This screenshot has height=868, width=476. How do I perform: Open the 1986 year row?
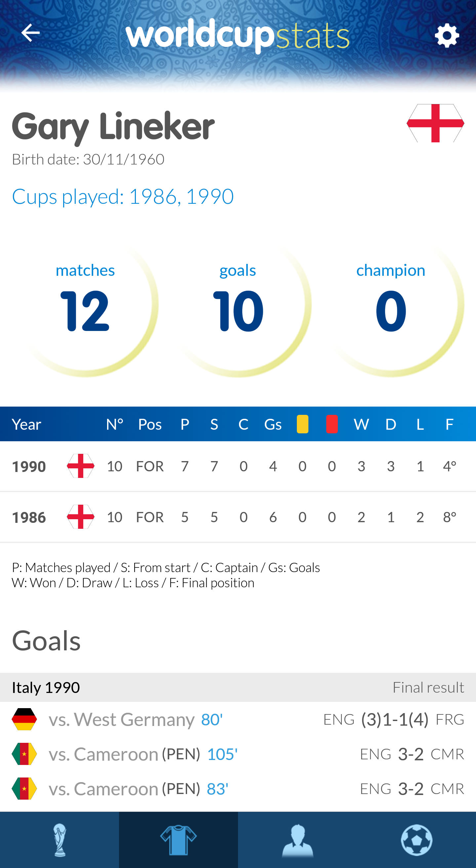click(29, 517)
